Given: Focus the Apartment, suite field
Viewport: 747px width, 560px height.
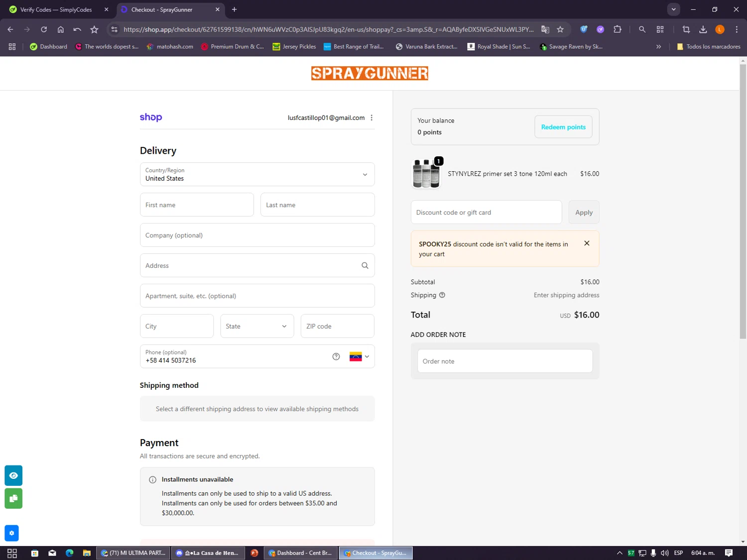Looking at the screenshot, I should (x=257, y=296).
